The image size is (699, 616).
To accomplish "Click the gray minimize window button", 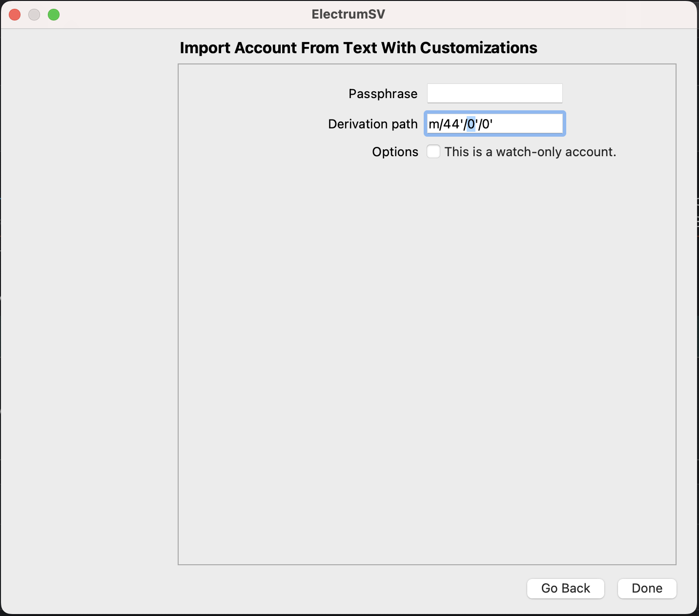I will point(34,15).
